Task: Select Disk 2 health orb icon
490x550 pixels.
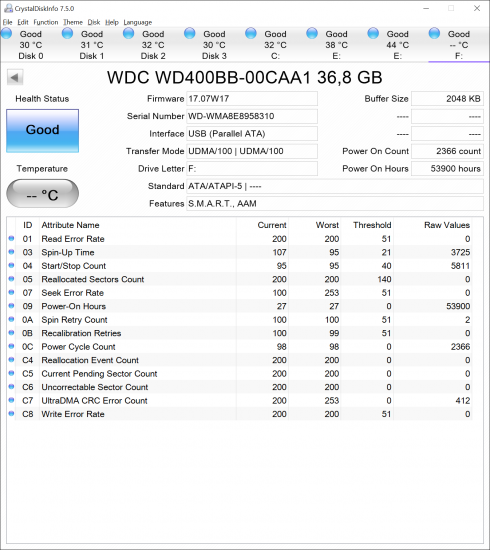Action: pyautogui.click(x=129, y=34)
